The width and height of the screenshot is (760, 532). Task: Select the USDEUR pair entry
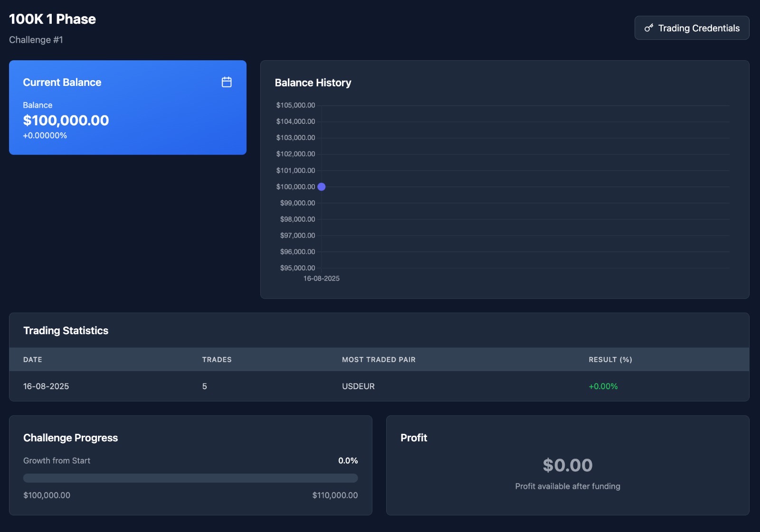pos(357,386)
